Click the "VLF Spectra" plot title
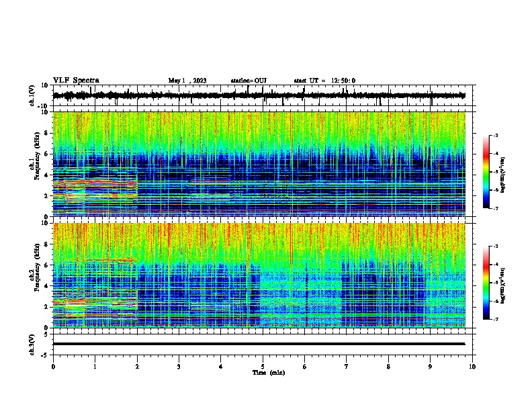532x411 pixels. point(76,81)
